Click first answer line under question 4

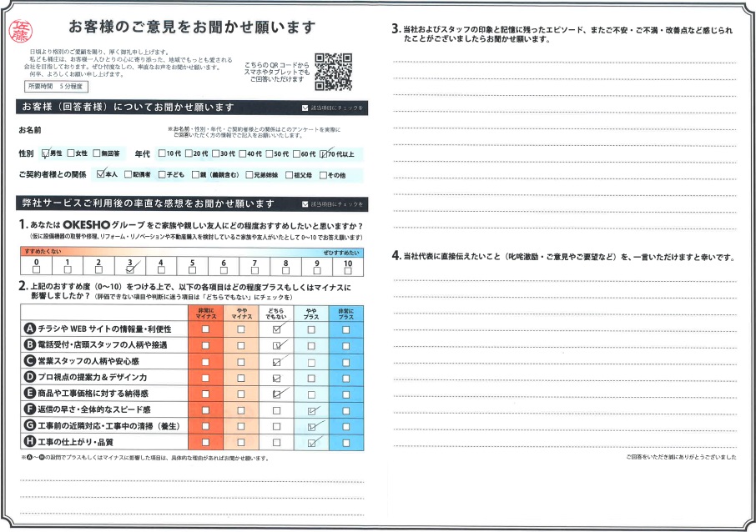pyautogui.click(x=566, y=273)
